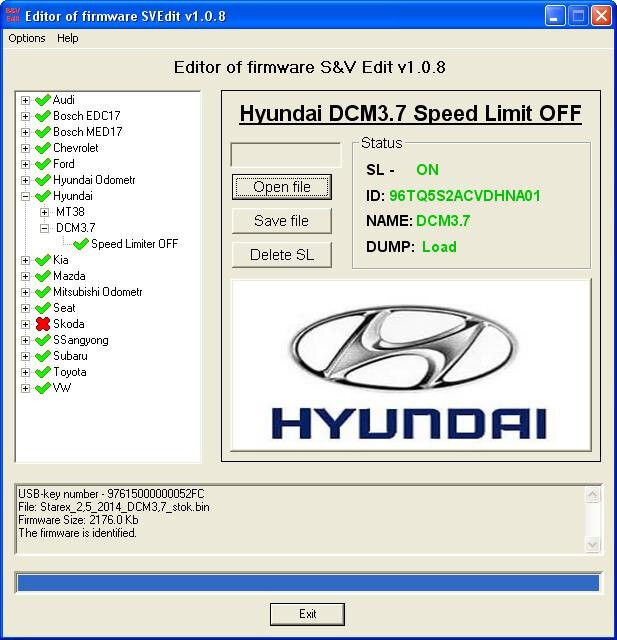Click the red cross icon beside Skoda
617x640 pixels.
[x=43, y=324]
